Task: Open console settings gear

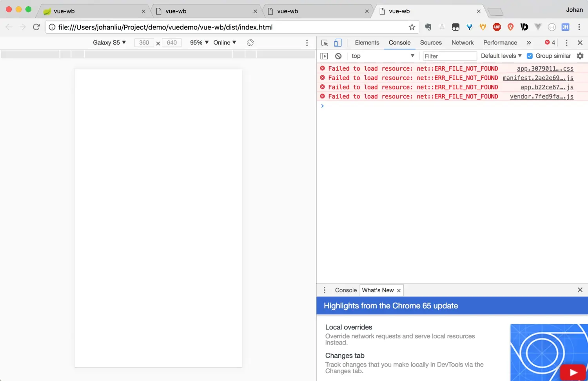Action: click(580, 56)
